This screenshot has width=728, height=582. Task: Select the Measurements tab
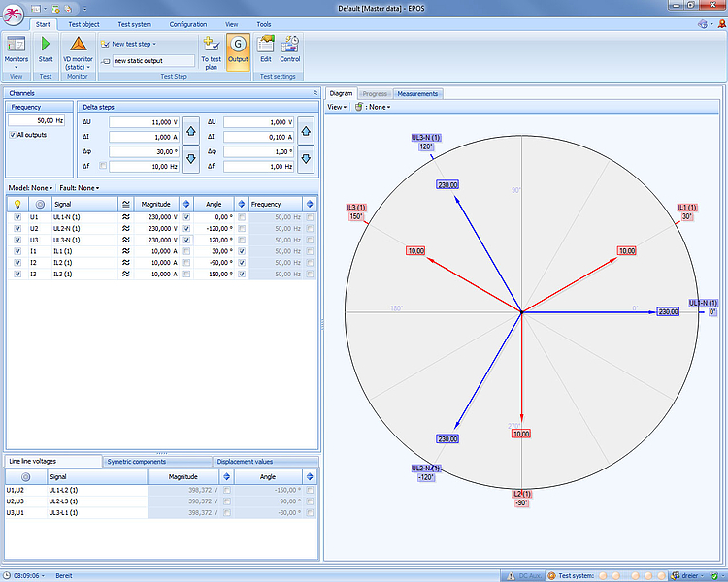pos(417,94)
